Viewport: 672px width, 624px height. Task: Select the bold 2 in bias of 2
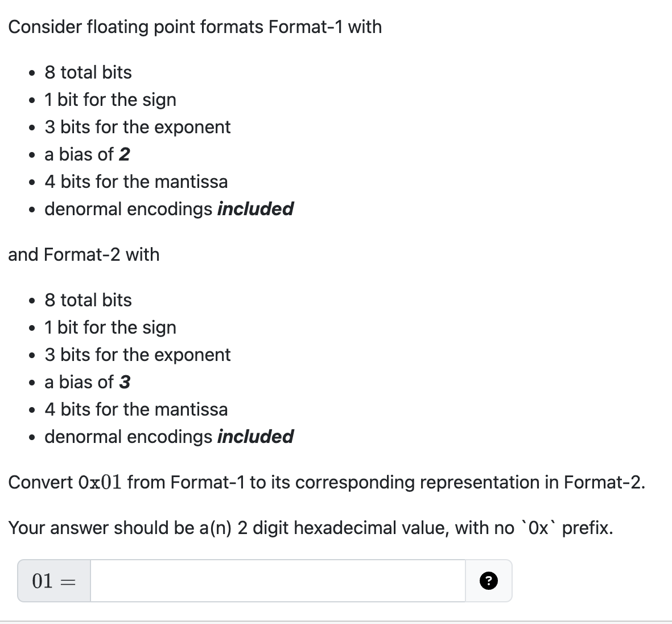click(126, 154)
